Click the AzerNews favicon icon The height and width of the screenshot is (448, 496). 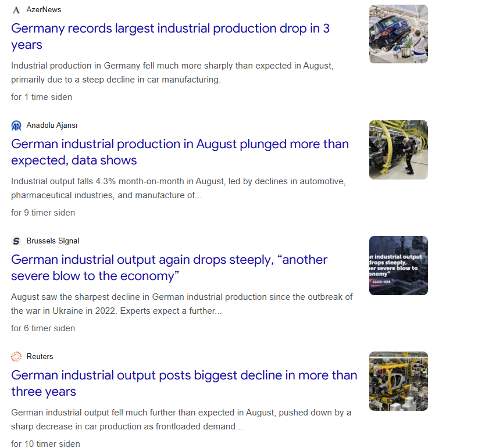(x=16, y=10)
